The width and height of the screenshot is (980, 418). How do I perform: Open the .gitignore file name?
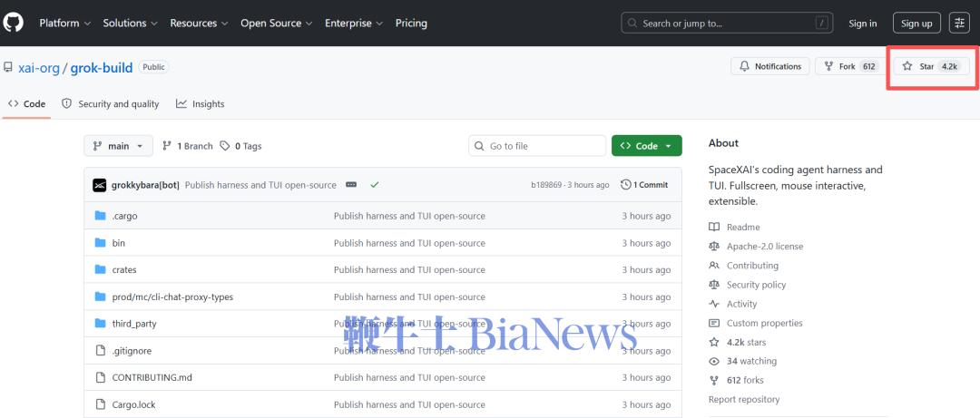coord(132,351)
